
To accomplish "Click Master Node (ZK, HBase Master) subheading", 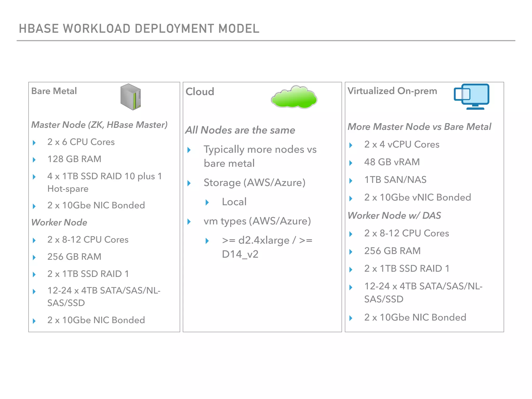I will (x=99, y=125).
